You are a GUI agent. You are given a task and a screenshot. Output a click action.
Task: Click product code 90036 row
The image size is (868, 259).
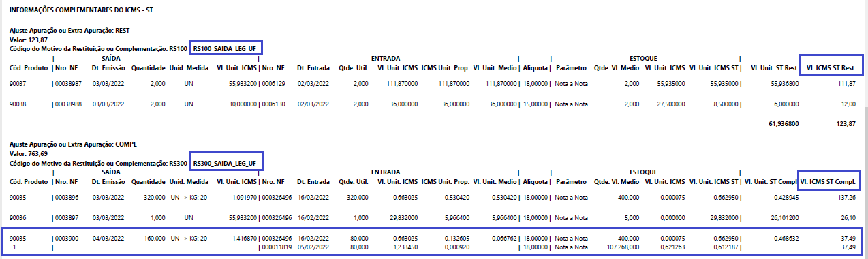pyautogui.click(x=433, y=217)
